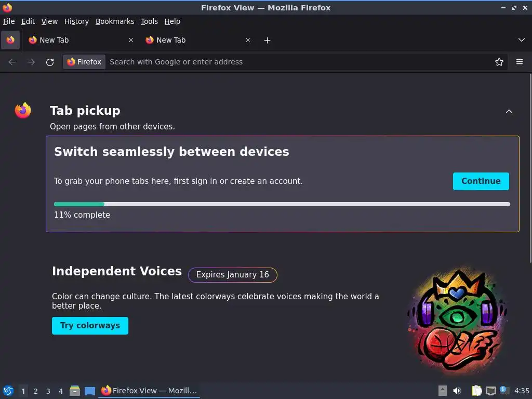The height and width of the screenshot is (399, 532).
Task: Click the Firefox icon in the title bar
Action: coord(7,7)
